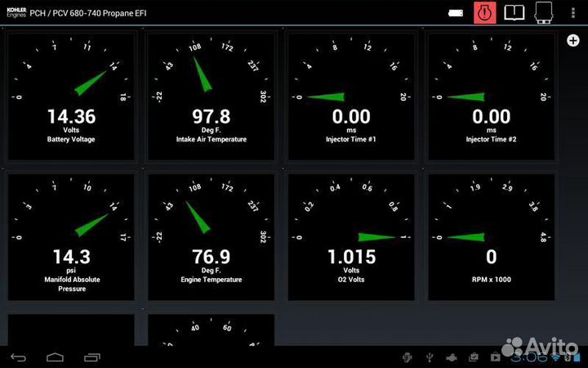Select the Engine Temperature gauge

(x=211, y=237)
